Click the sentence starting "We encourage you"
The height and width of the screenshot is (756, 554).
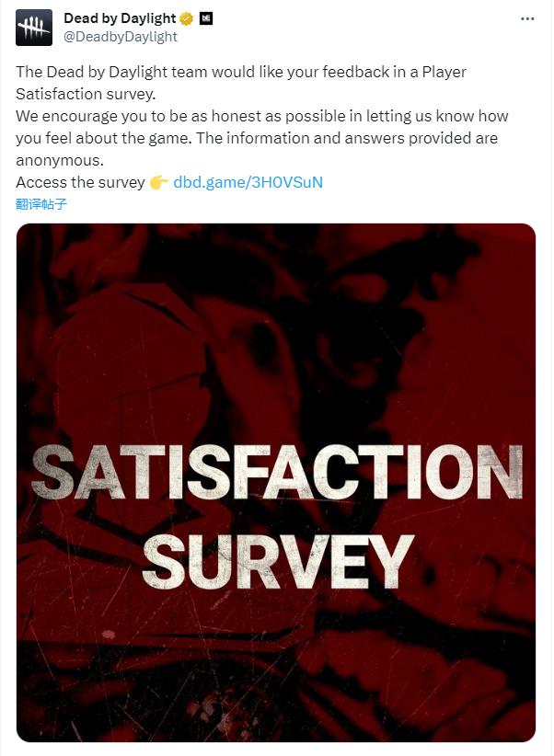tap(262, 116)
